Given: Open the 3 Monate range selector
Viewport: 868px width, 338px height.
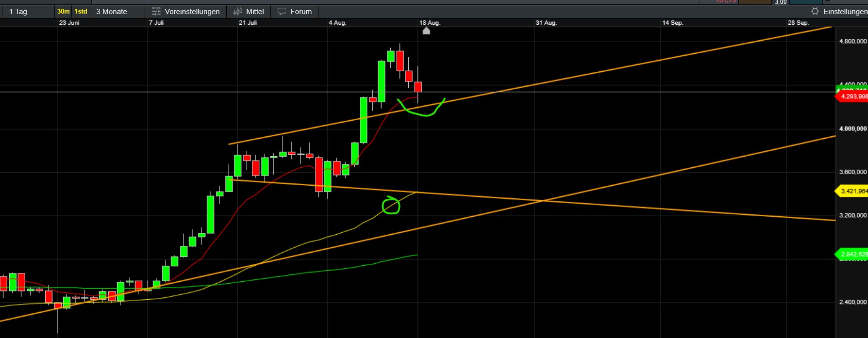Looking at the screenshot, I should [112, 12].
